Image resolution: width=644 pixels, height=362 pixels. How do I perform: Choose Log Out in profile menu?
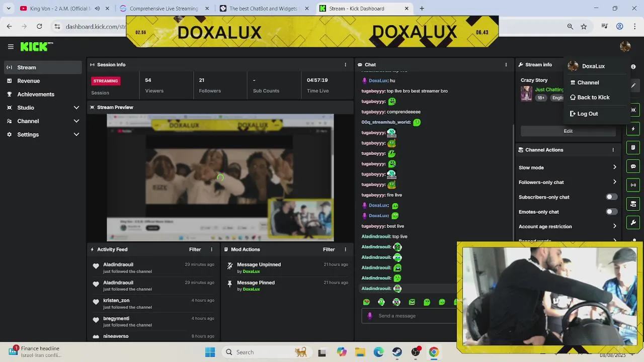point(584,114)
